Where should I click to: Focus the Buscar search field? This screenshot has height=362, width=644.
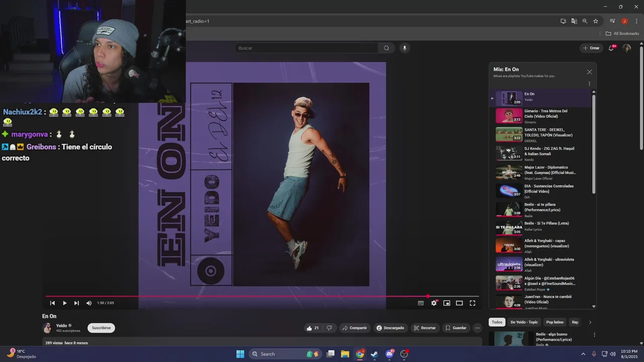click(x=306, y=48)
